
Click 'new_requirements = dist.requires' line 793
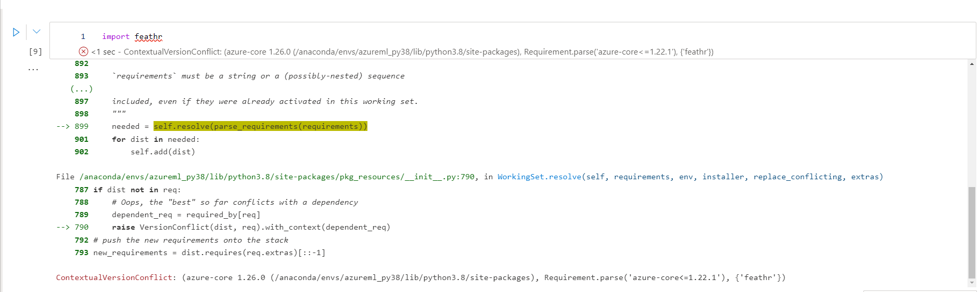click(x=209, y=253)
